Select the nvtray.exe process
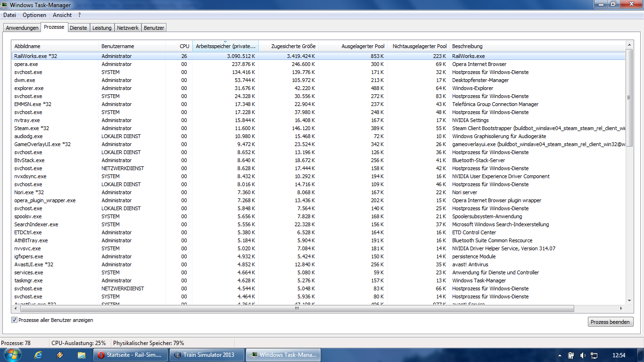This screenshot has width=644, height=362. point(319,120)
